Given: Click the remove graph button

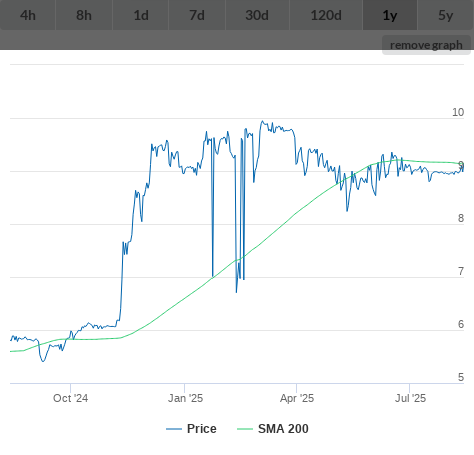Looking at the screenshot, I should coord(426,45).
